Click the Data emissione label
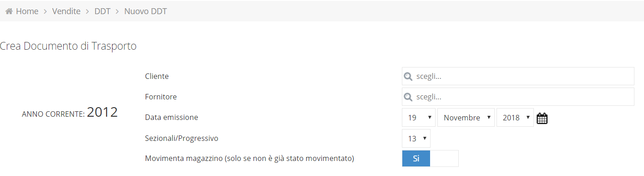Image resolution: width=644 pixels, height=176 pixels. 172,118
